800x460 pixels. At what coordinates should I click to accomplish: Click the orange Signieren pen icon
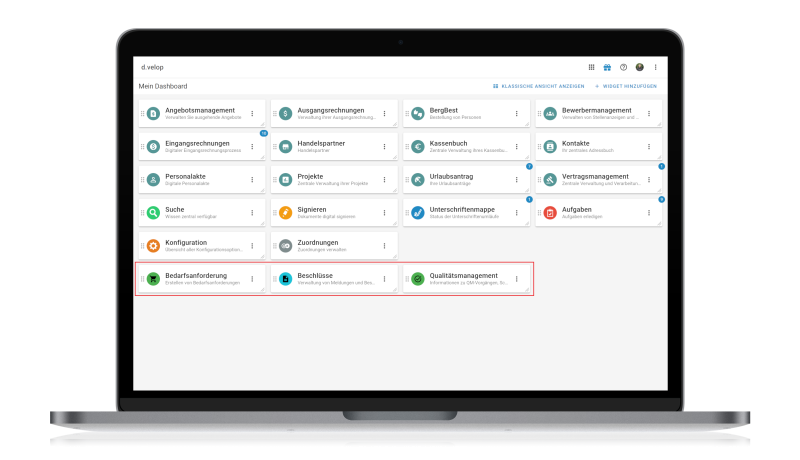click(x=286, y=212)
